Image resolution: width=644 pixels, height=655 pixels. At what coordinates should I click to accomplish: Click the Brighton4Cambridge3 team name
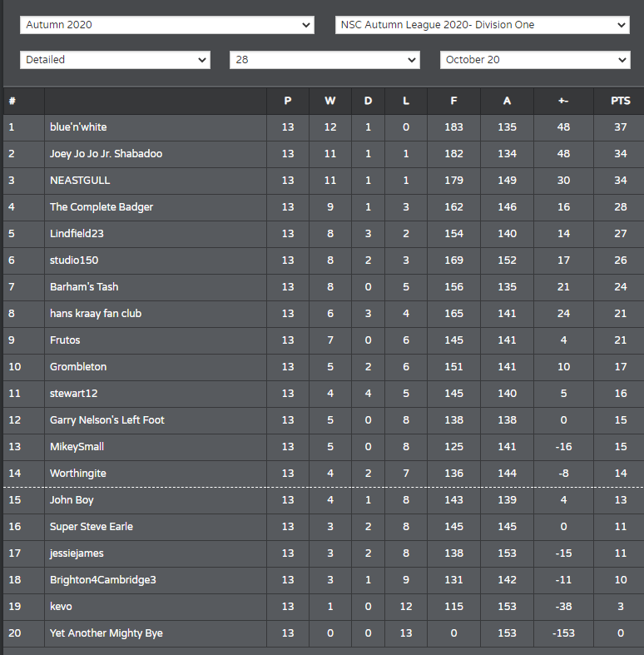point(102,580)
